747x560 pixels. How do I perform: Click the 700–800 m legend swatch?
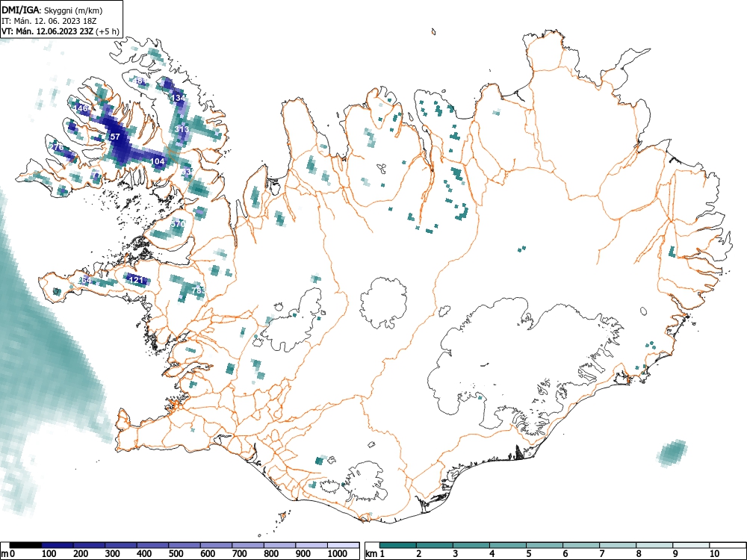(248, 545)
